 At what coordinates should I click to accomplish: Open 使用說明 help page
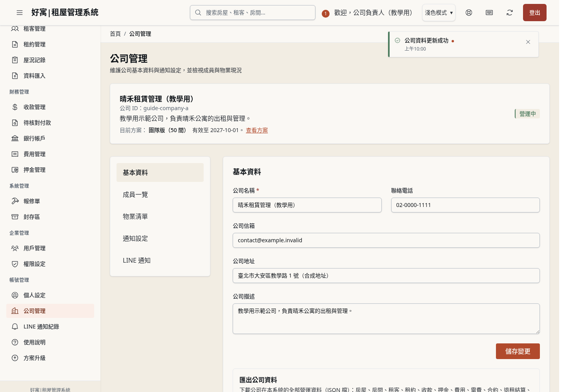click(50, 342)
